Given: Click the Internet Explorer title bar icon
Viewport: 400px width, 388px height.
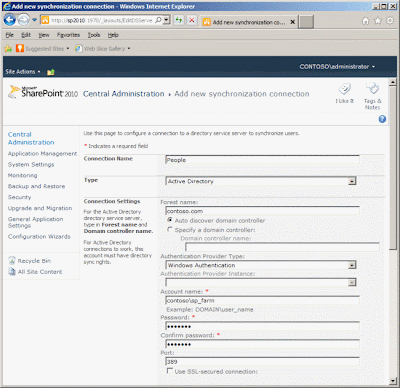Looking at the screenshot, I should [6, 6].
